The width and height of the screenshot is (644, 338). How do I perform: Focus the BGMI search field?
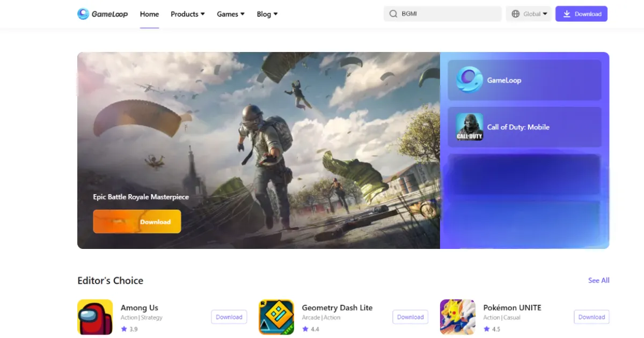pyautogui.click(x=443, y=14)
